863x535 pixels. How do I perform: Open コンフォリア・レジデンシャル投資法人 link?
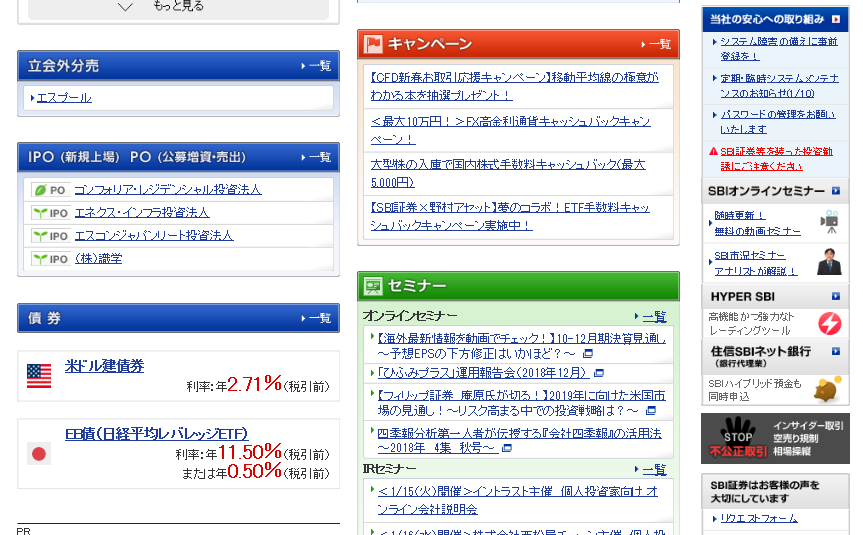168,189
